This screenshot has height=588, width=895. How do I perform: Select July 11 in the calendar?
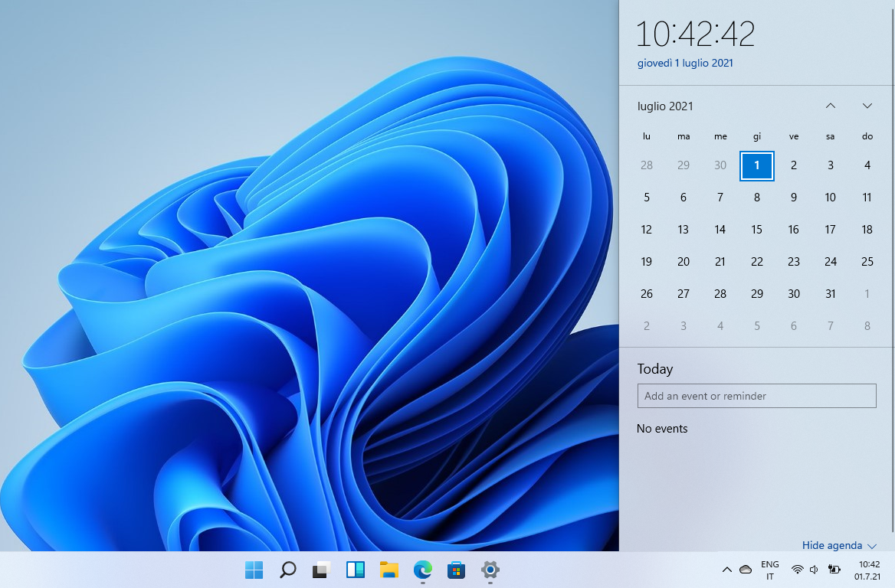click(x=867, y=198)
